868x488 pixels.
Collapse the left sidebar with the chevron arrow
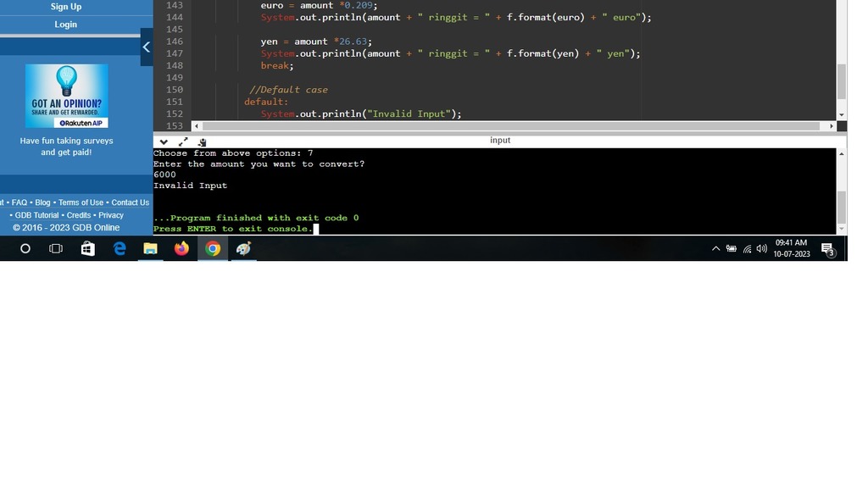tap(146, 47)
